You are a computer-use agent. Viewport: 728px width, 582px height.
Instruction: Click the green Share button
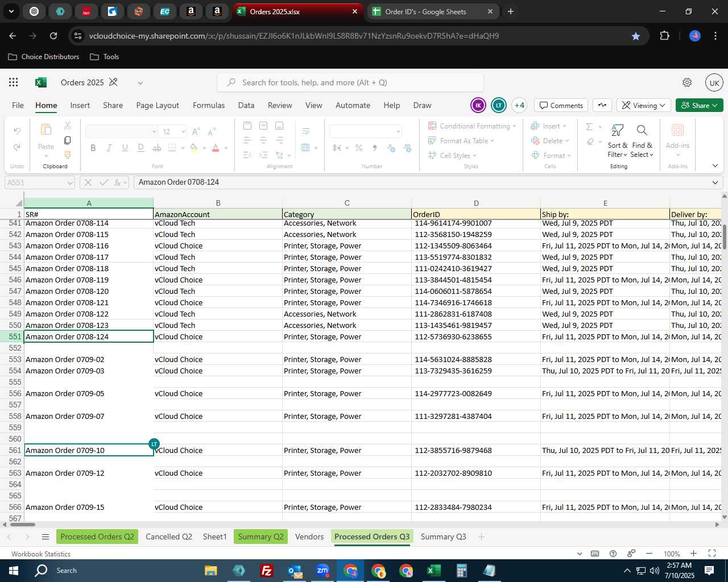(x=700, y=105)
